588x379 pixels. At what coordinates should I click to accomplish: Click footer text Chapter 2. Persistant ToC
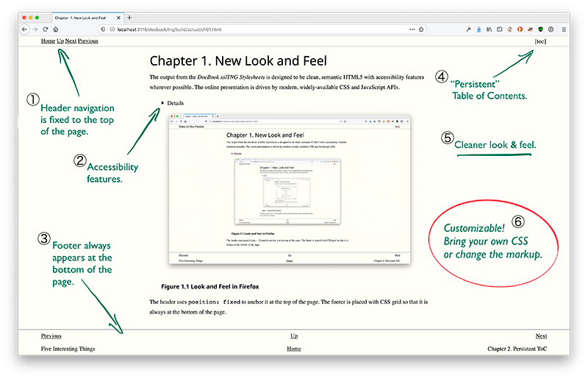(x=517, y=349)
